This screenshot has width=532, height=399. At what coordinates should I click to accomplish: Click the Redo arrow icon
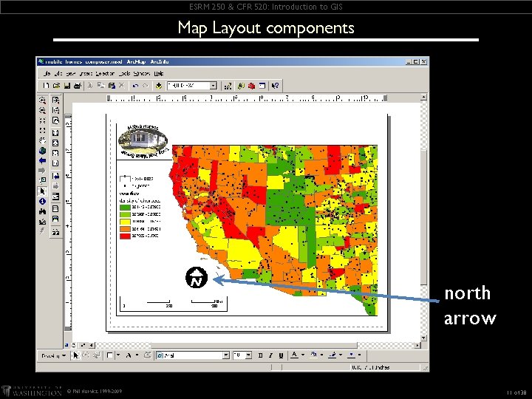click(x=146, y=86)
